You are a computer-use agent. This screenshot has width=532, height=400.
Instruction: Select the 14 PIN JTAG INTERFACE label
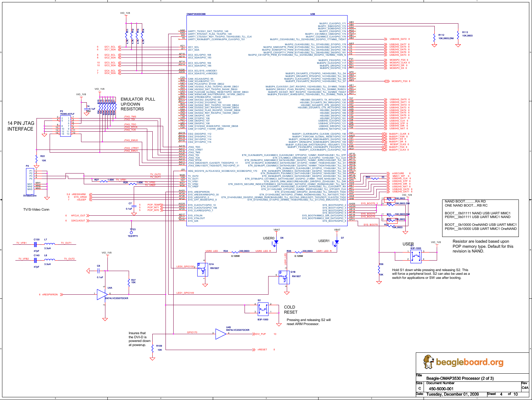(21, 126)
